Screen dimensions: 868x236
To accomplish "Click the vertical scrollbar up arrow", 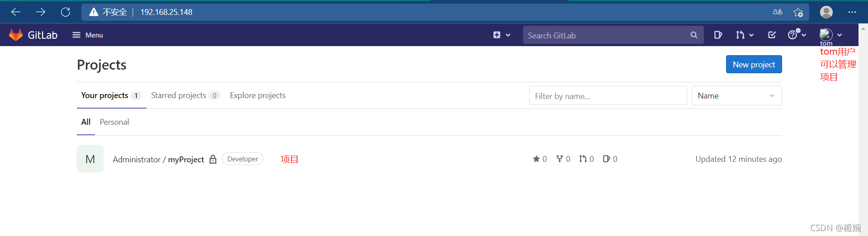I will tap(863, 28).
